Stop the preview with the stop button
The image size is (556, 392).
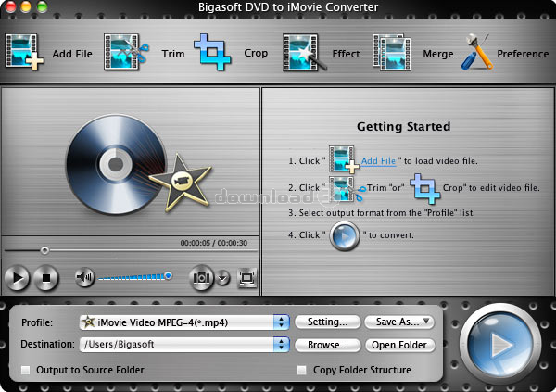click(45, 277)
